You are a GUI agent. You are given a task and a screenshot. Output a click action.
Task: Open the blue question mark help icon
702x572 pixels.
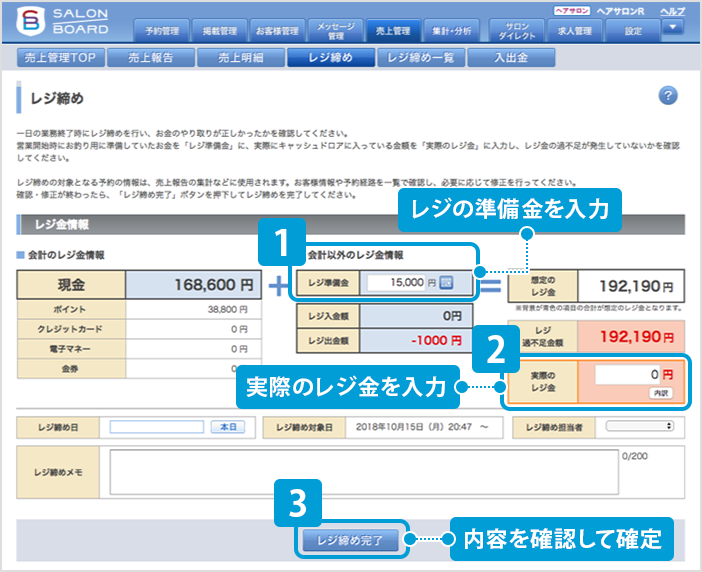coord(668,95)
